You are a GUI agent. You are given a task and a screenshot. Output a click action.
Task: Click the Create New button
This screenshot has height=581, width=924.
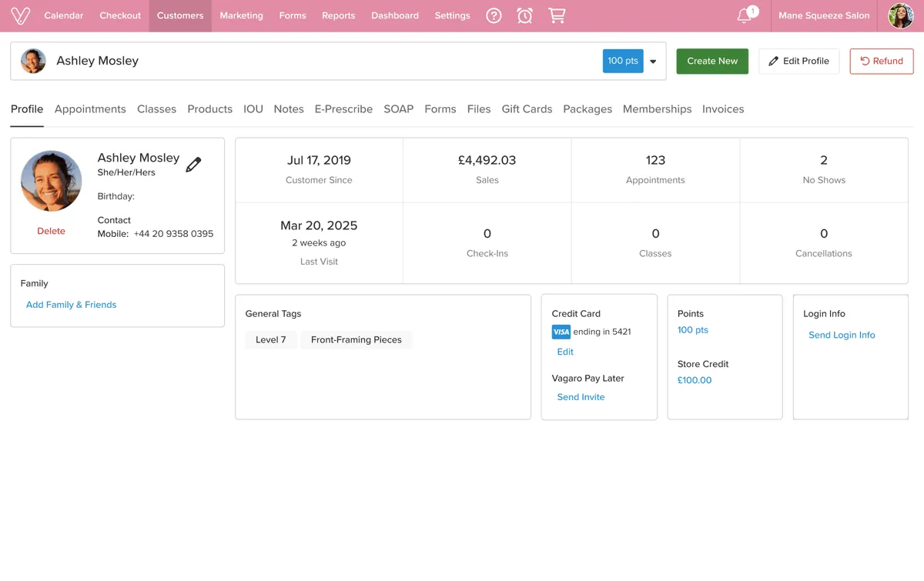point(712,61)
